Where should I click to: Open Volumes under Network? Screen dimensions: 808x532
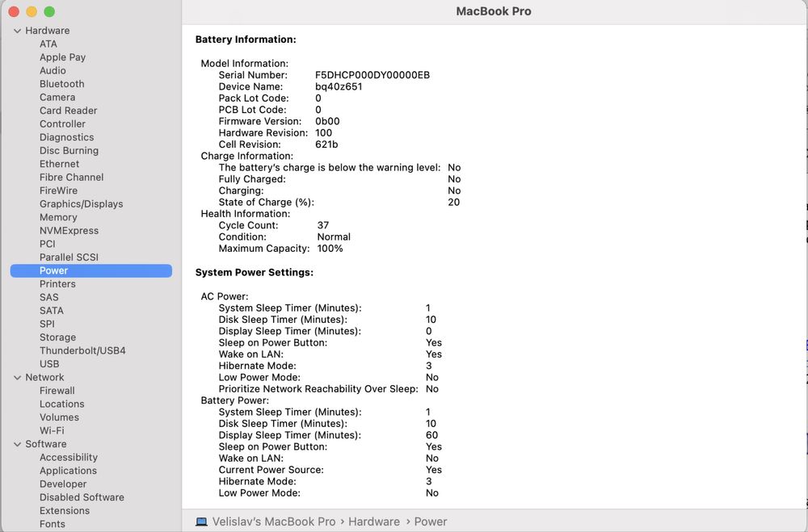click(x=59, y=417)
